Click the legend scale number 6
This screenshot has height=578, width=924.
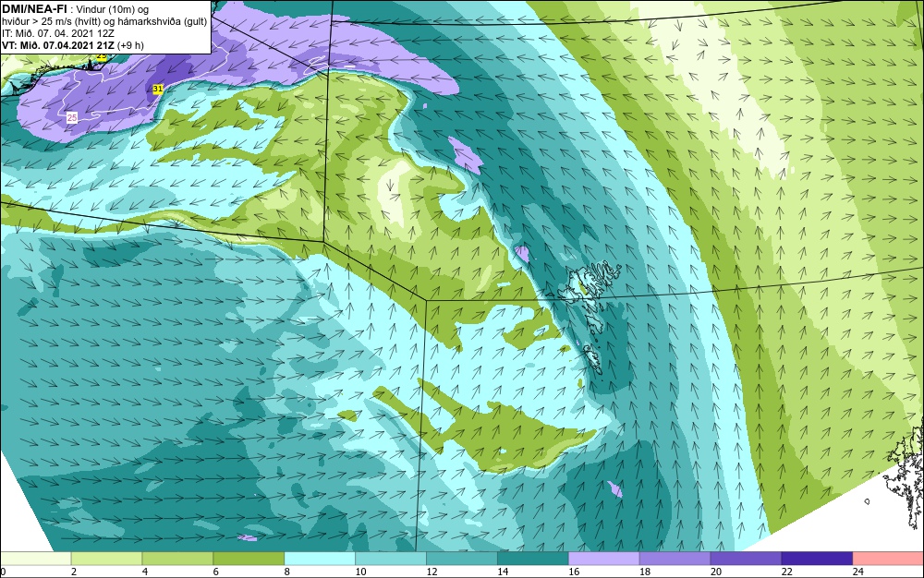point(215,572)
